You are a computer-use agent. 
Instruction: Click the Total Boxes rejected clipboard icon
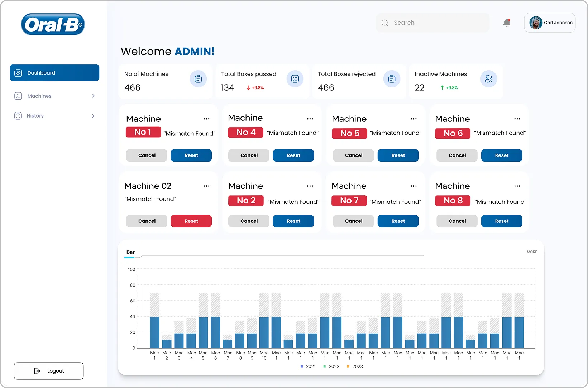pos(392,79)
